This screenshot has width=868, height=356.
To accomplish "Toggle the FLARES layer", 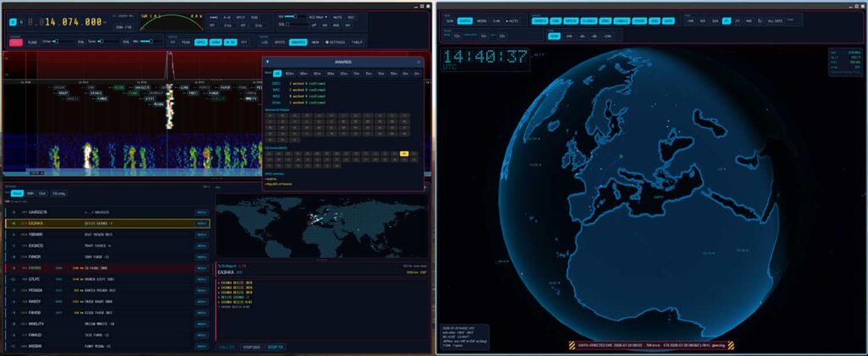I will [588, 21].
